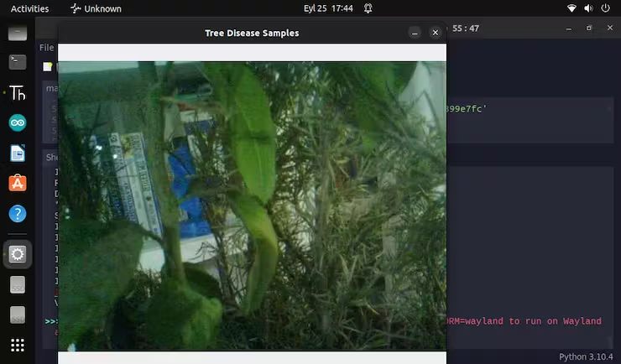The height and width of the screenshot is (364, 621).
Task: Launch Ubuntu Software from the dock
Action: coord(18,183)
